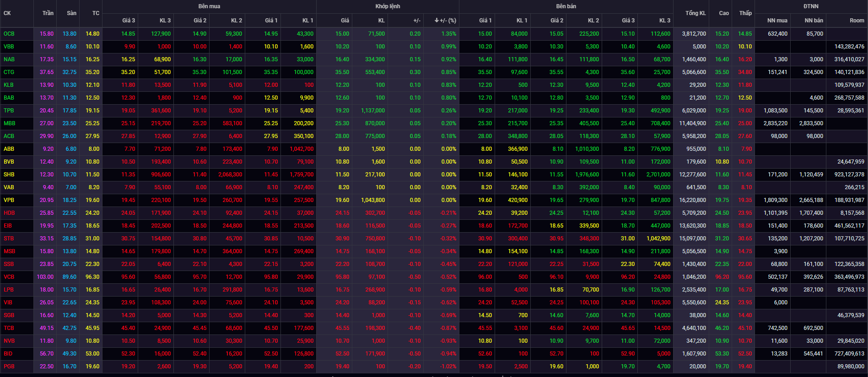Viewport: 868px width, 377px height.
Task: Click the NN mua column header
Action: tap(777, 21)
